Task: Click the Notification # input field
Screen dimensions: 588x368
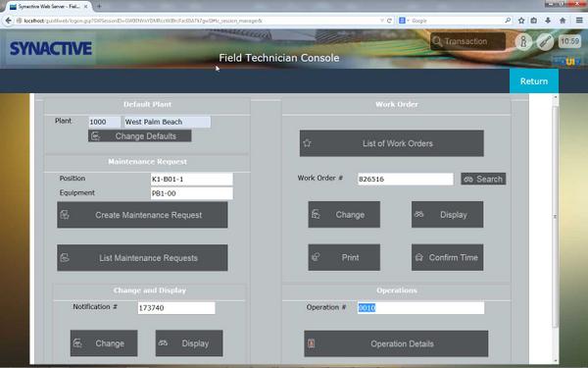Action: point(176,308)
